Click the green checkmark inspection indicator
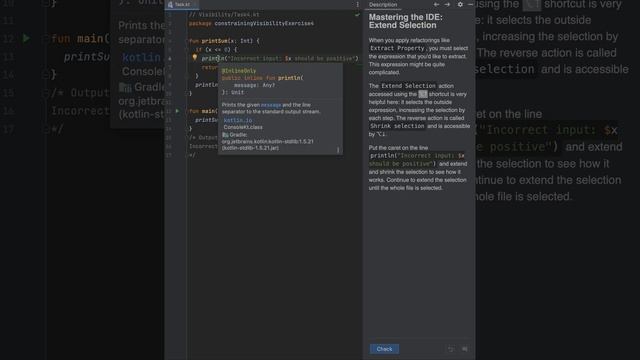This screenshot has height=360, width=640. 357,15
